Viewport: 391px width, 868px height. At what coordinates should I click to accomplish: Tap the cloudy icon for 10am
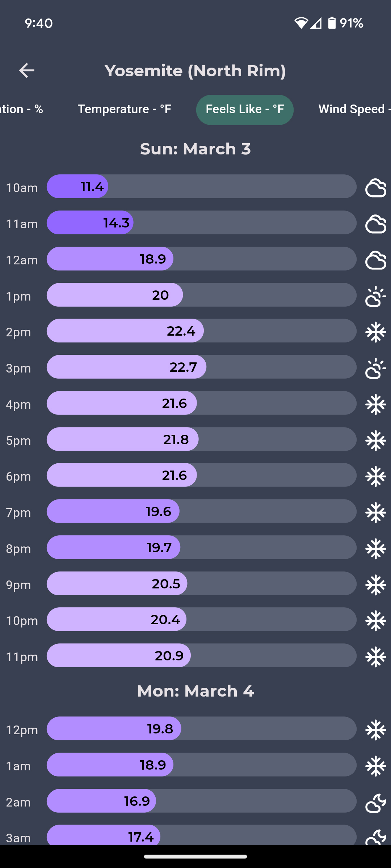click(x=375, y=187)
